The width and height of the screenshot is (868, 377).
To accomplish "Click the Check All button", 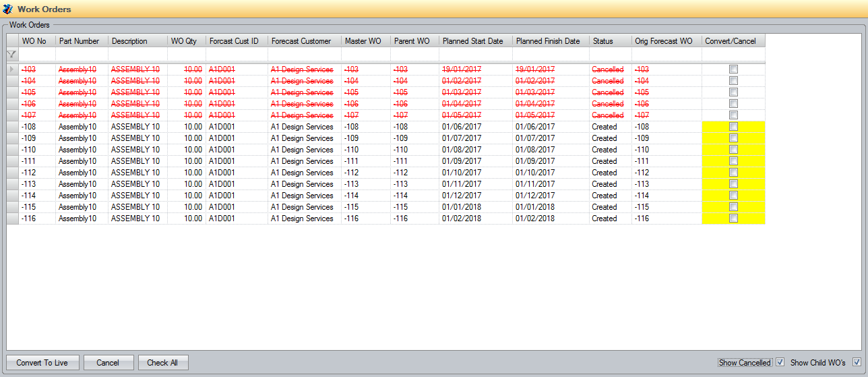I will [163, 363].
